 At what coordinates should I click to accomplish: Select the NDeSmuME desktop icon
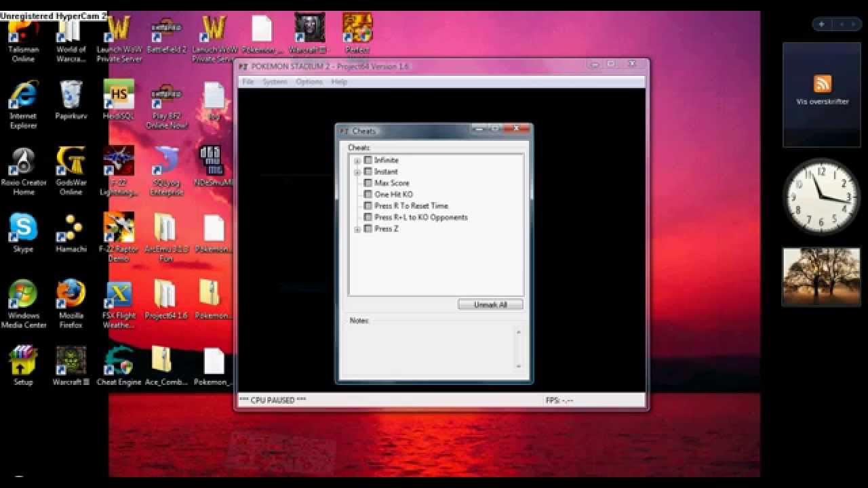point(214,167)
